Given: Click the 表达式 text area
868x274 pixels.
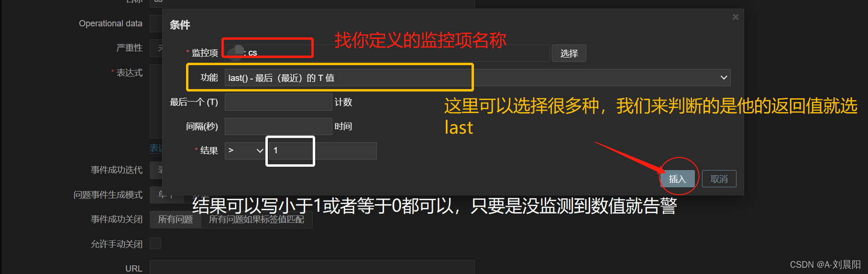Looking at the screenshot, I should coord(156,101).
